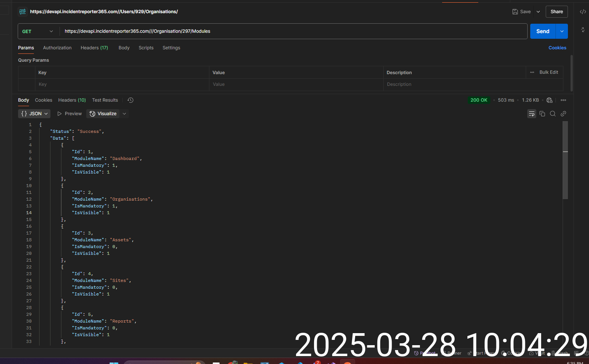Switch to the Authorization tab
589x364 pixels.
click(x=57, y=48)
